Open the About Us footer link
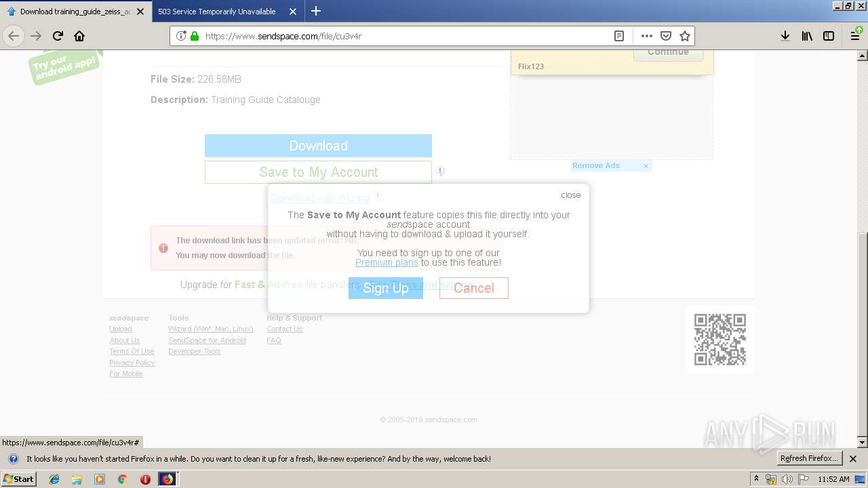868x488 pixels. coord(125,340)
